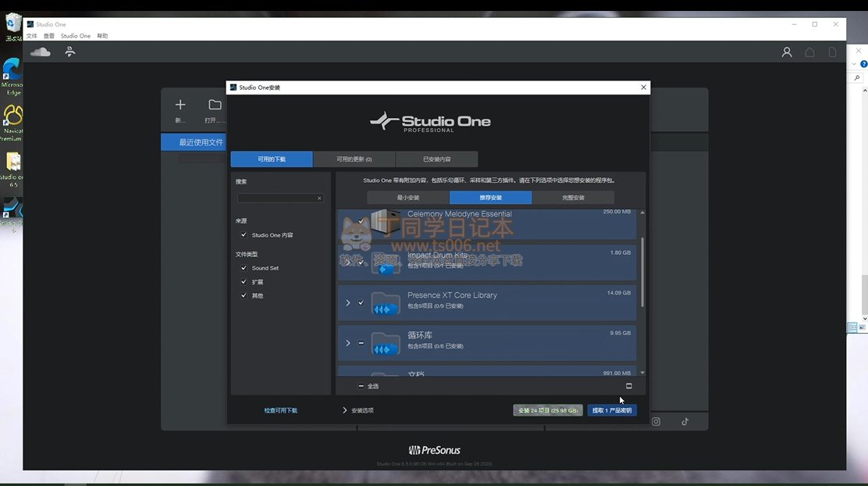
Task: Click the Presence XT Core Library folder icon
Action: [386, 303]
